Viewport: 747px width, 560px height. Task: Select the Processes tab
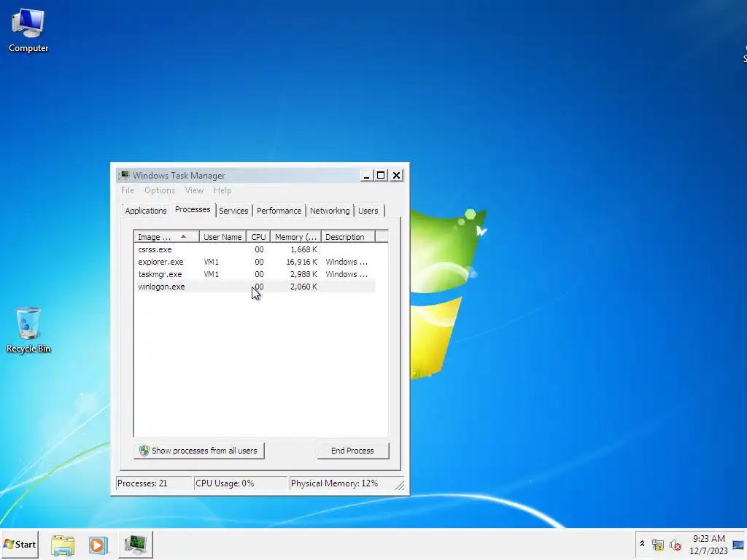coord(193,209)
